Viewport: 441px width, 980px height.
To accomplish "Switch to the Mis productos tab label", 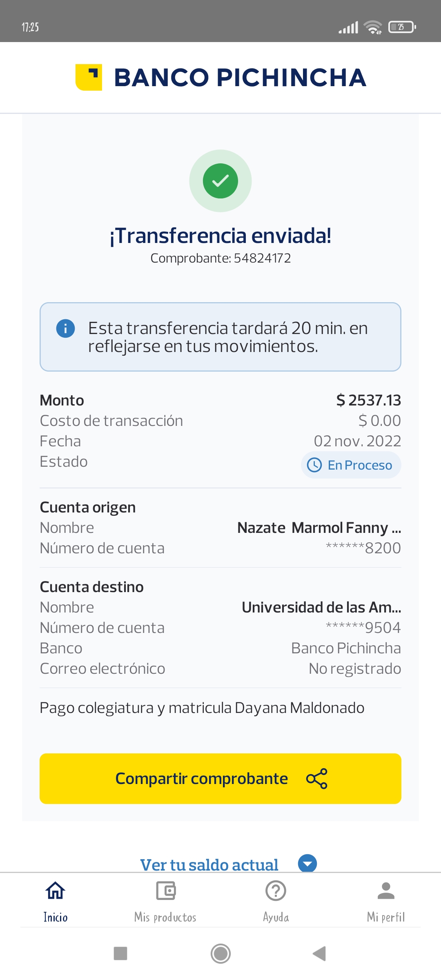I will pos(165,917).
